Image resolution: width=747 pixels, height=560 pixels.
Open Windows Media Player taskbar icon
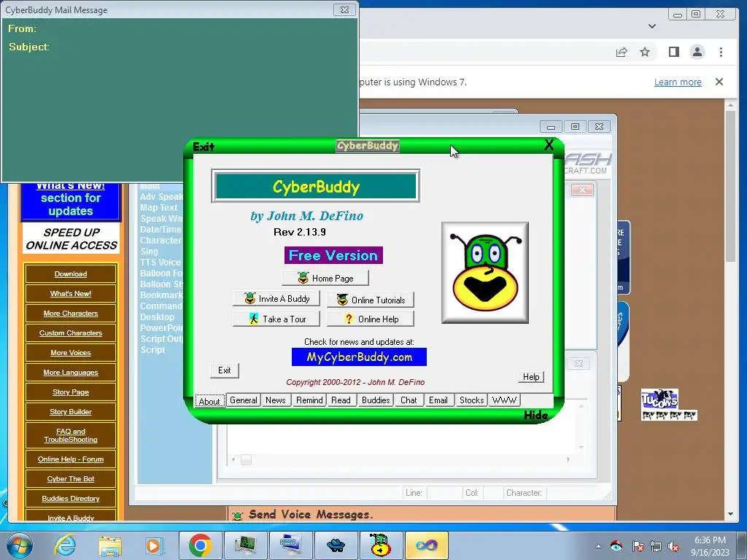click(x=154, y=545)
